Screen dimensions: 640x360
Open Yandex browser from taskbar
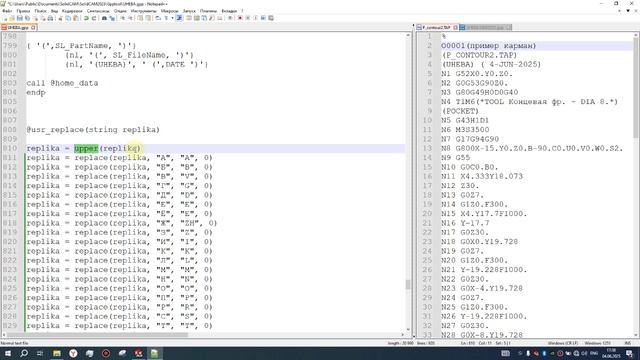click(x=73, y=353)
